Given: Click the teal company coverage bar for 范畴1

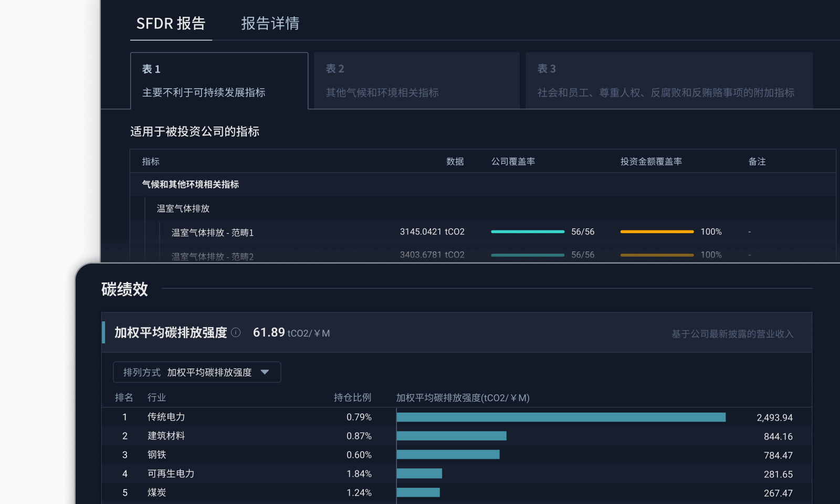Looking at the screenshot, I should coord(528,232).
